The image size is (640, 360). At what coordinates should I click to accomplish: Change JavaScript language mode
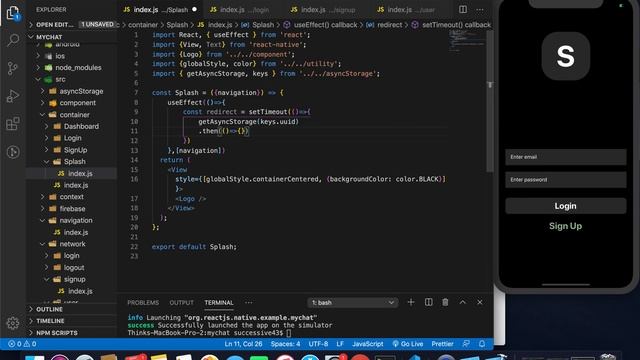(367, 344)
